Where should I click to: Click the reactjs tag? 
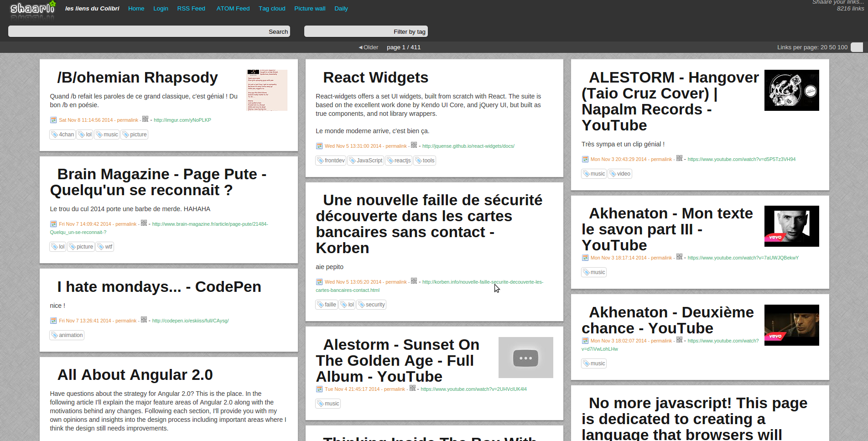399,161
